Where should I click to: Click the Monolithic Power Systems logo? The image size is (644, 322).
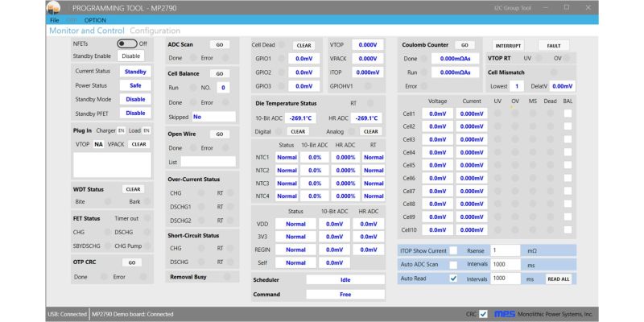tap(505, 314)
